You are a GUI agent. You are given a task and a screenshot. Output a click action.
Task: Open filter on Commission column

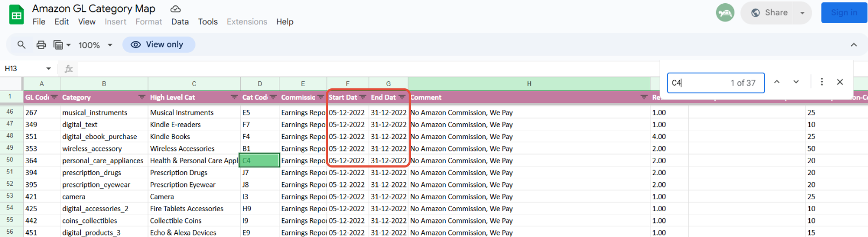(321, 97)
